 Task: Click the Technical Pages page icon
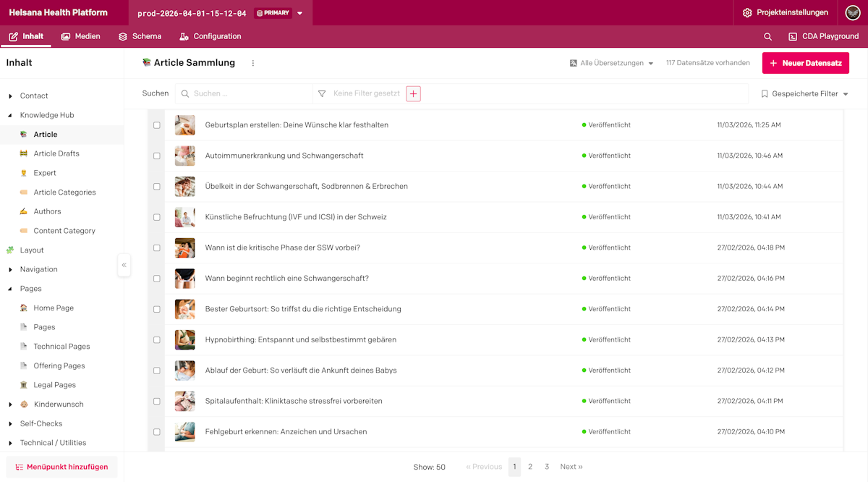tap(24, 347)
